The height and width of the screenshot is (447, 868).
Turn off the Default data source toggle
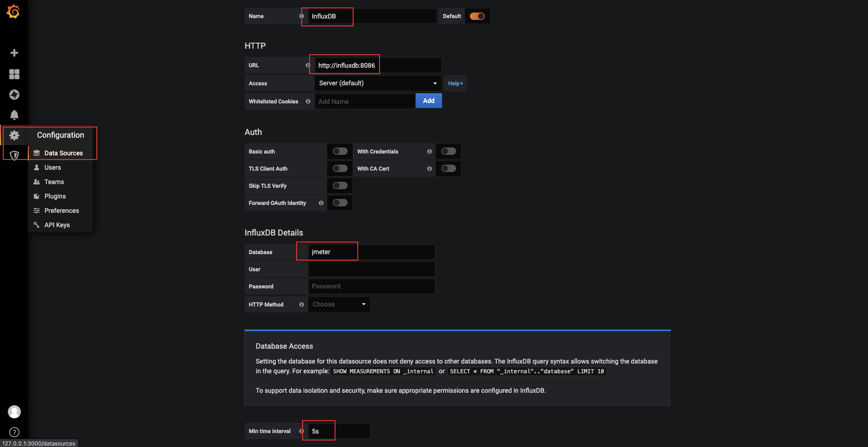point(477,16)
